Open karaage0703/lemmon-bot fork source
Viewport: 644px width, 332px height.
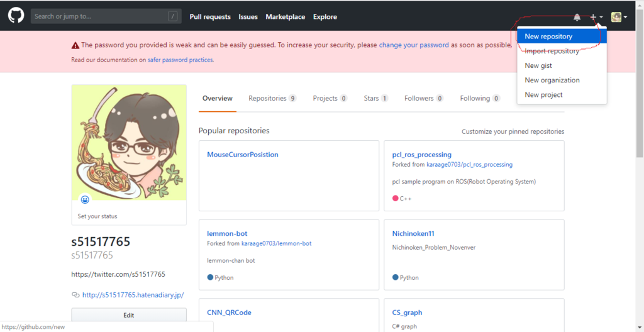click(276, 244)
